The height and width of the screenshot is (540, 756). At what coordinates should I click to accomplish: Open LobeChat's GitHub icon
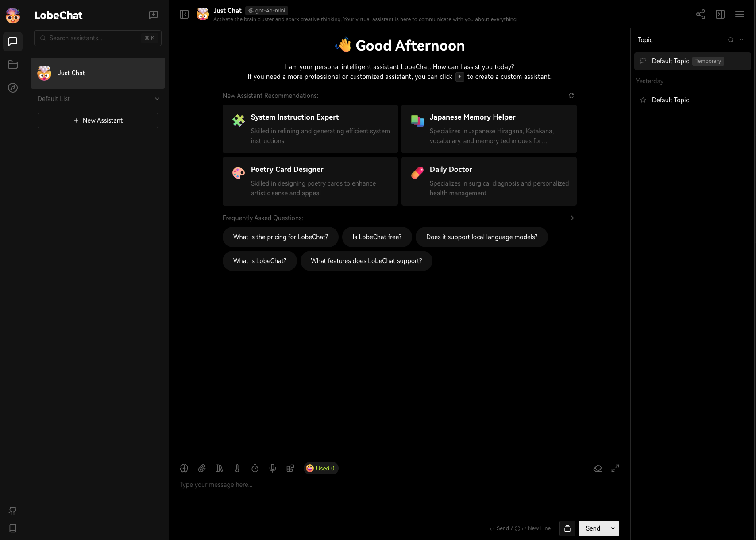13,511
